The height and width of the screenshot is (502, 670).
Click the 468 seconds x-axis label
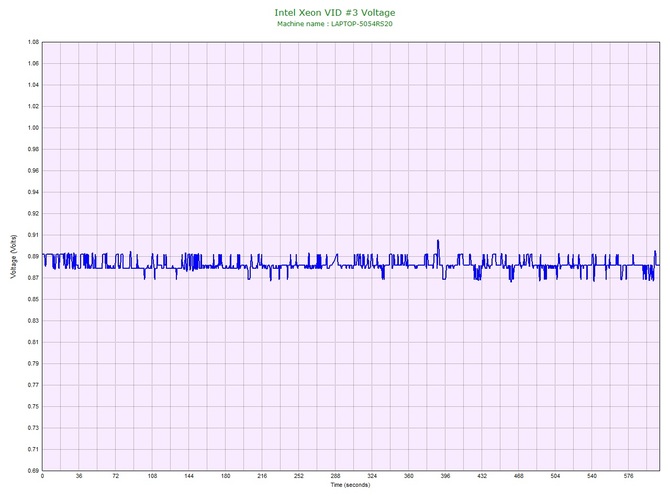519,476
